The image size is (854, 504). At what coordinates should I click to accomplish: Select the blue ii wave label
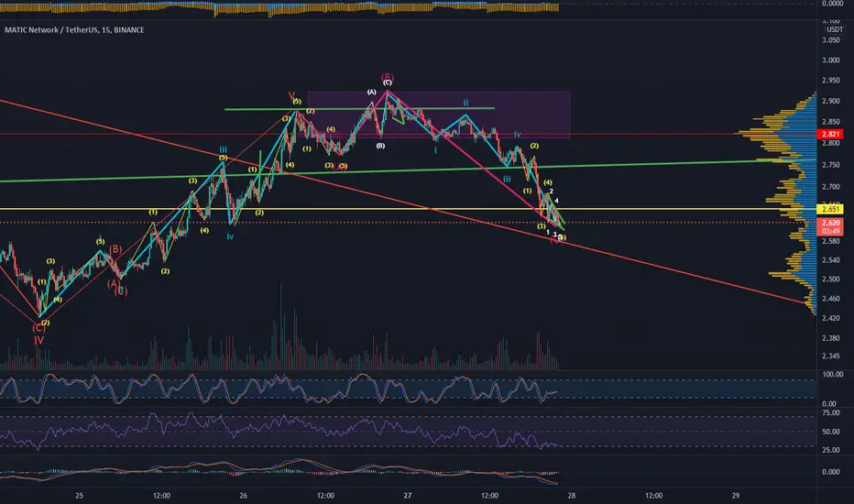coord(465,103)
